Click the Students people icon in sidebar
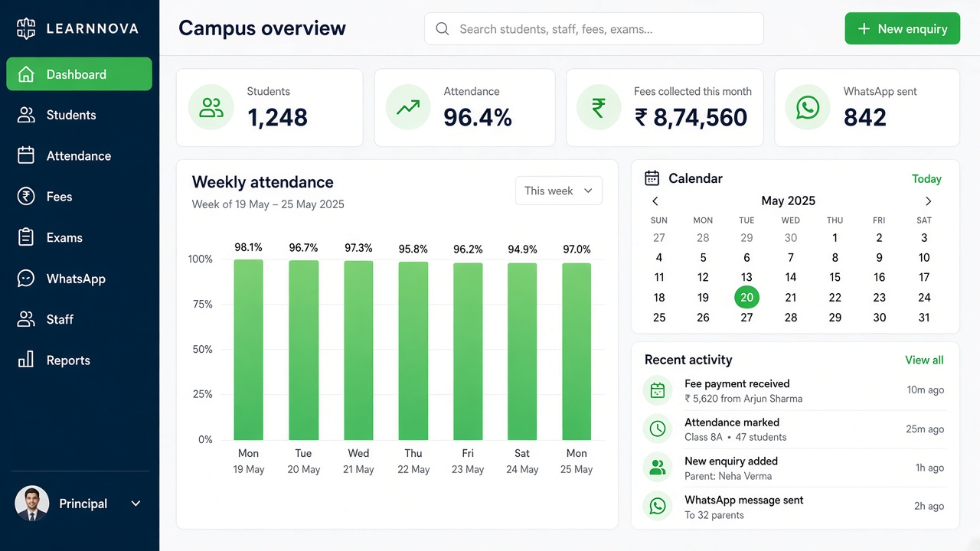Screen dimensions: 980x551 (26, 115)
